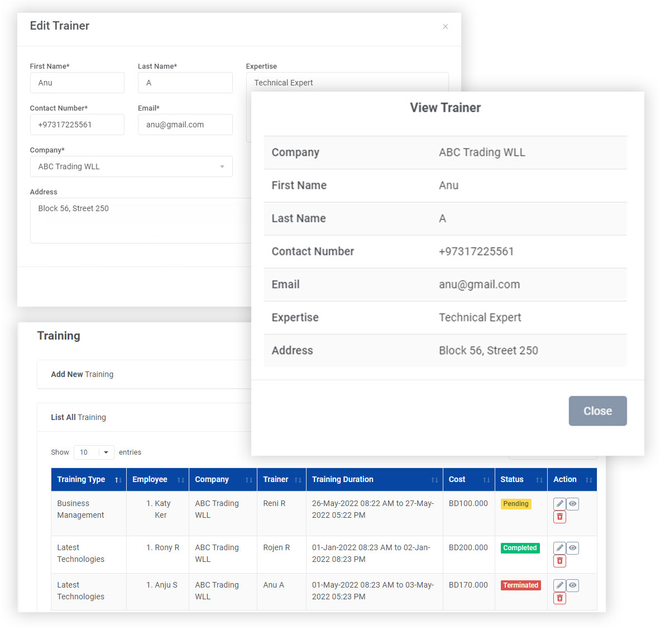Click the First Name field containing Anu
670x644 pixels.
pos(77,83)
